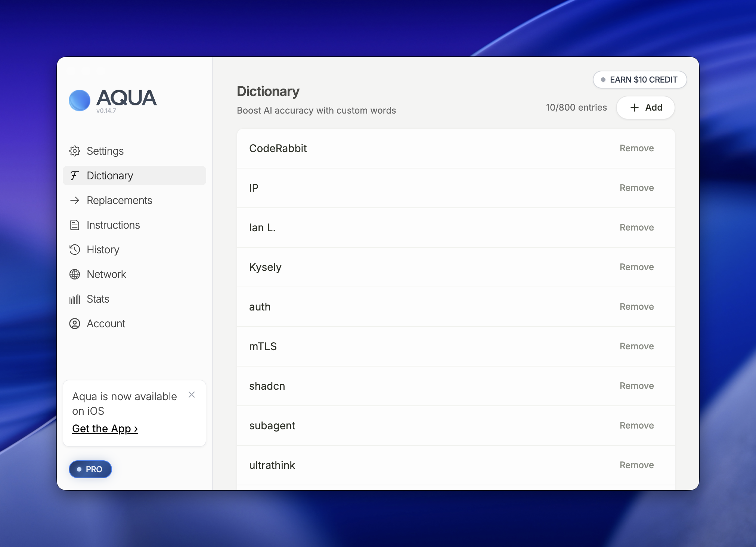The width and height of the screenshot is (756, 547).
Task: Remove the ultrathink entry
Action: pos(637,465)
